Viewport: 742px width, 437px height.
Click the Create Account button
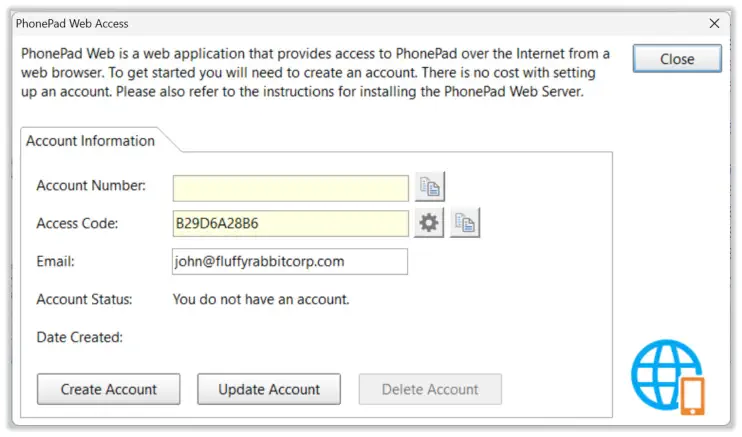pyautogui.click(x=108, y=389)
